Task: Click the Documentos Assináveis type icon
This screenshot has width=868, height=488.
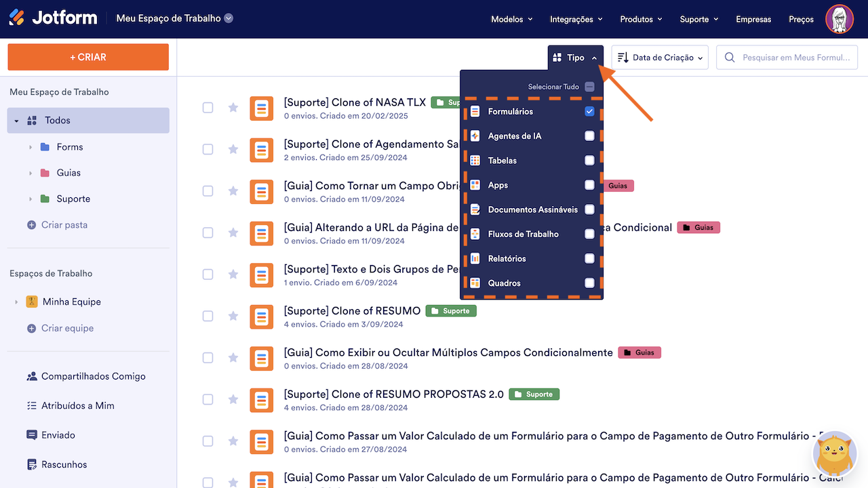Action: pyautogui.click(x=475, y=209)
